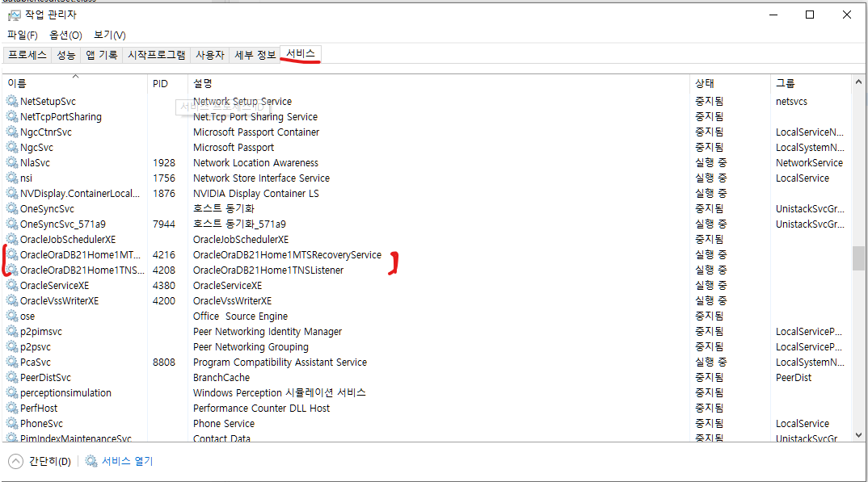The width and height of the screenshot is (868, 482).
Task: Click the OracleOraDB21Home1TNSListener description
Action: [268, 270]
